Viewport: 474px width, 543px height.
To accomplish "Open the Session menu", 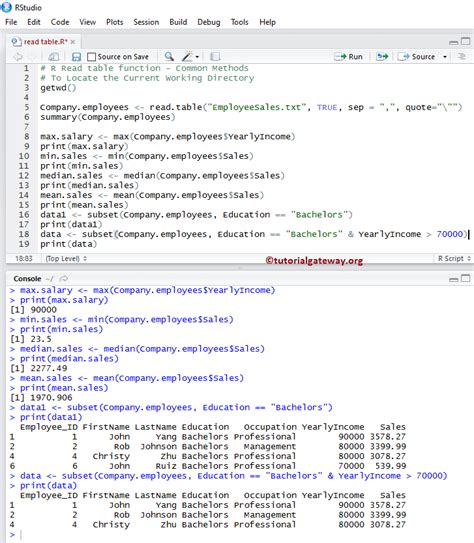I will point(146,22).
